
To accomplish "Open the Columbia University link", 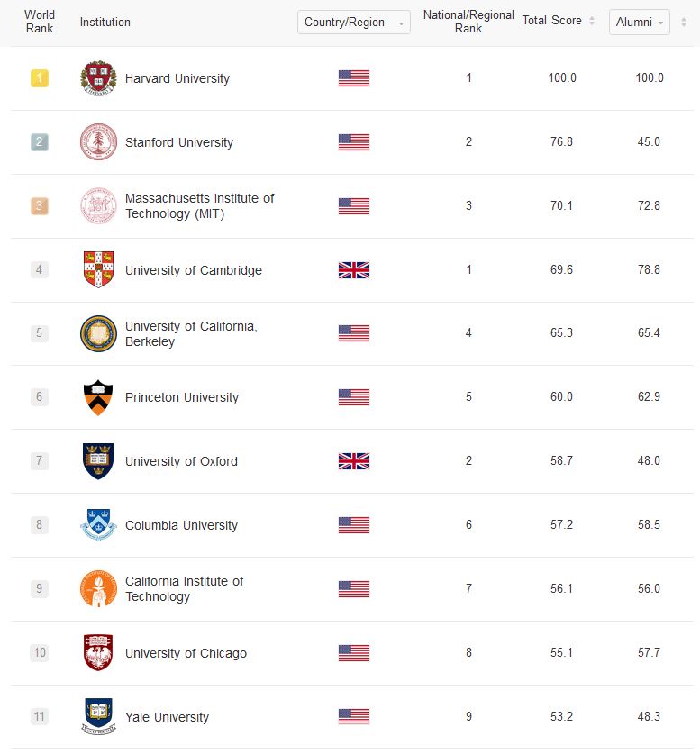I will [181, 525].
